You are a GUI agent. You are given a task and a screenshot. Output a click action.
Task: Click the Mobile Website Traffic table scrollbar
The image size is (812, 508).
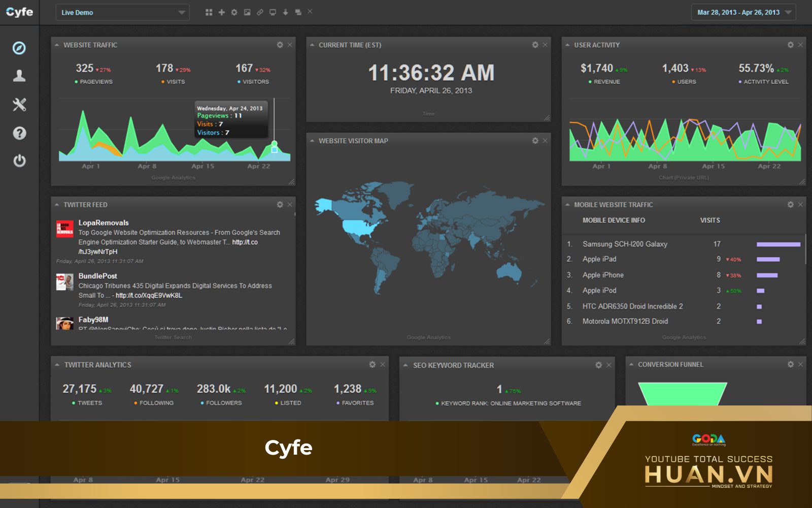pyautogui.click(x=805, y=249)
